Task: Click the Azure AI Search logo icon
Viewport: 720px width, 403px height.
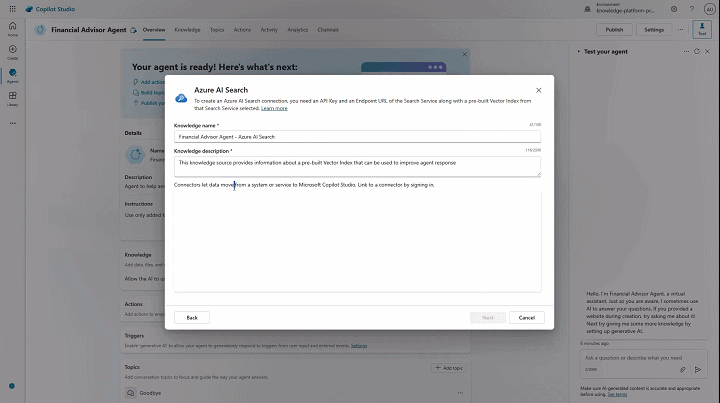Action: point(181,98)
